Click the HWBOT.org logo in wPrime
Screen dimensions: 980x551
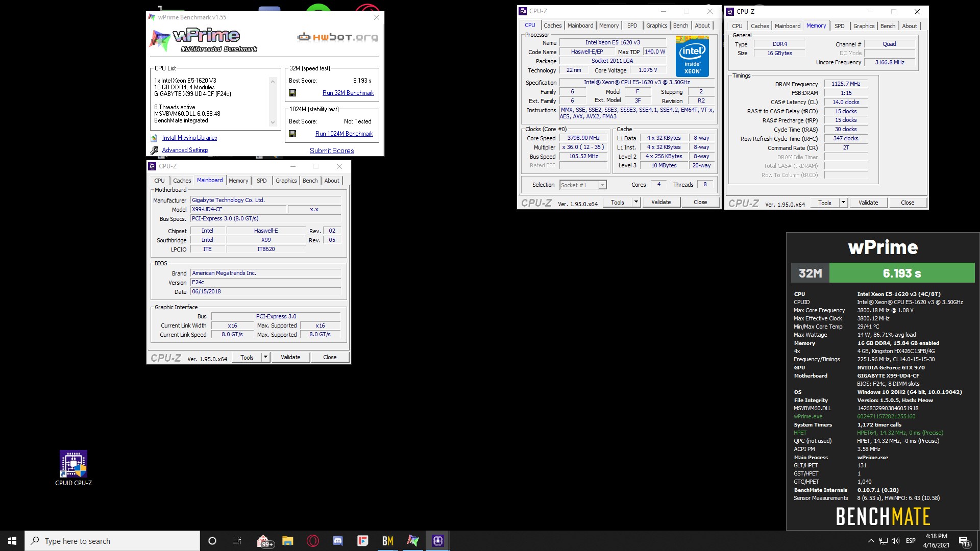click(x=338, y=37)
